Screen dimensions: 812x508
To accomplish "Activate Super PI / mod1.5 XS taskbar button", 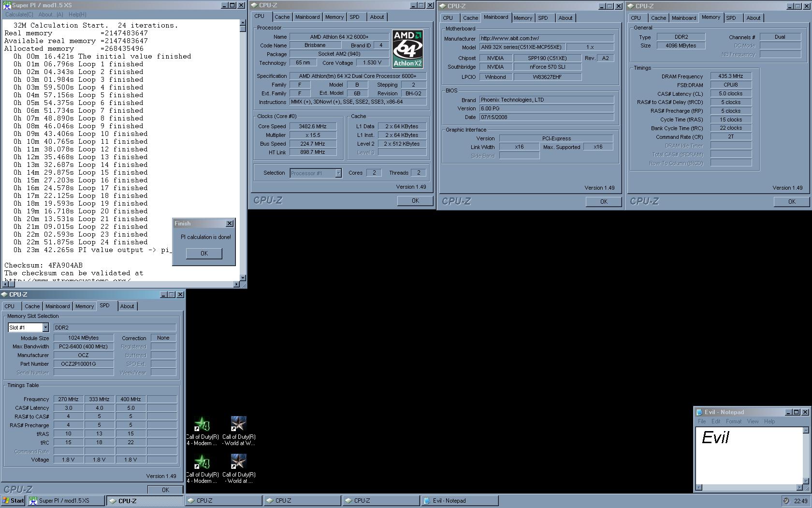I will [66, 501].
